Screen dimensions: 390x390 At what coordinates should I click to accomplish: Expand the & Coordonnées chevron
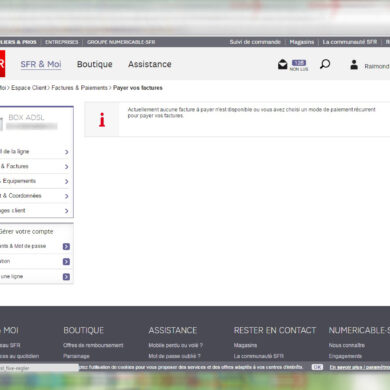tap(67, 196)
